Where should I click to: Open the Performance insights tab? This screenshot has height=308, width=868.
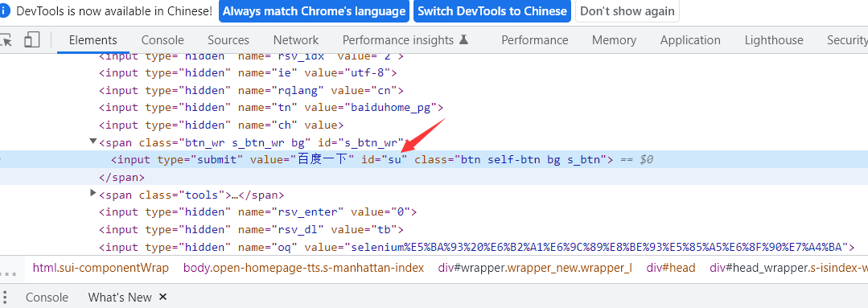405,40
